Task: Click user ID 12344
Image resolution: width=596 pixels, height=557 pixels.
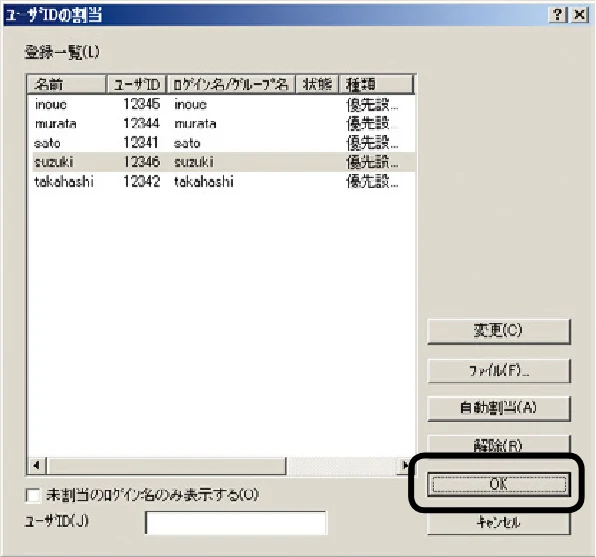Action: [141, 124]
